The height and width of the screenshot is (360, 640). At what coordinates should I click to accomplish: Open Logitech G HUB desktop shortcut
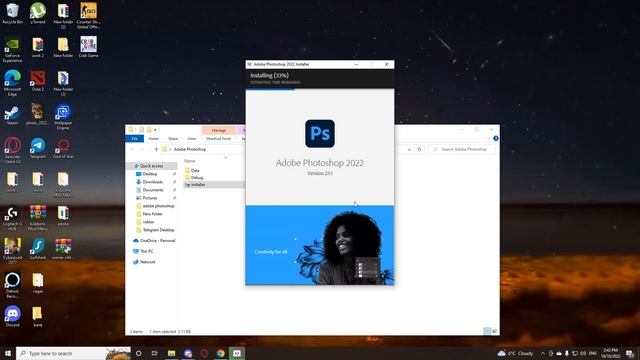12,218
